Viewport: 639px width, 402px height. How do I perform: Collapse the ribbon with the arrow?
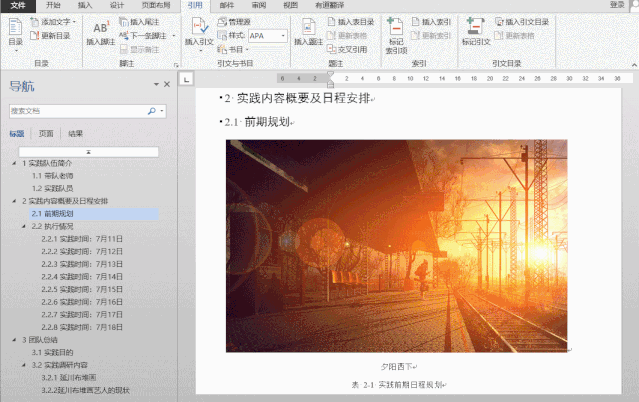coord(634,65)
